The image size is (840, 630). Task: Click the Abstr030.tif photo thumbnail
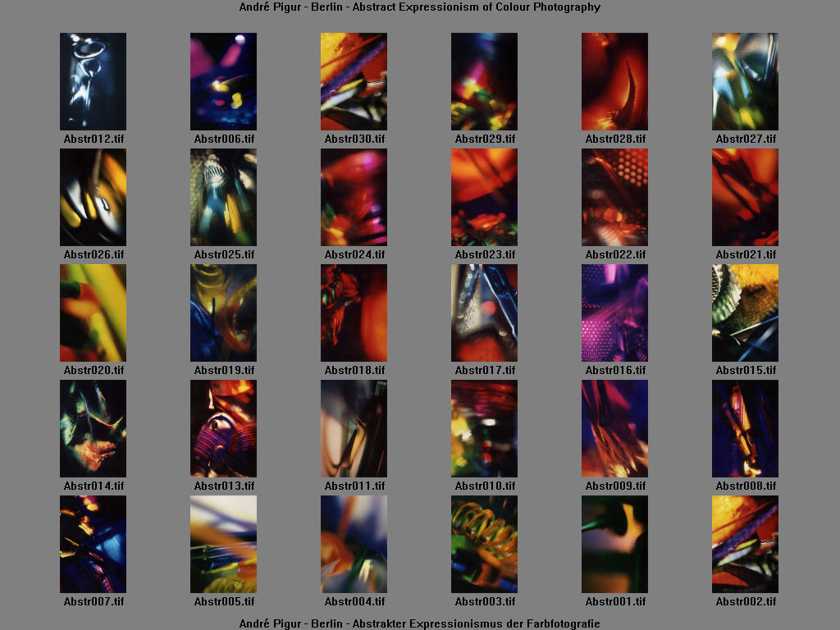354,81
